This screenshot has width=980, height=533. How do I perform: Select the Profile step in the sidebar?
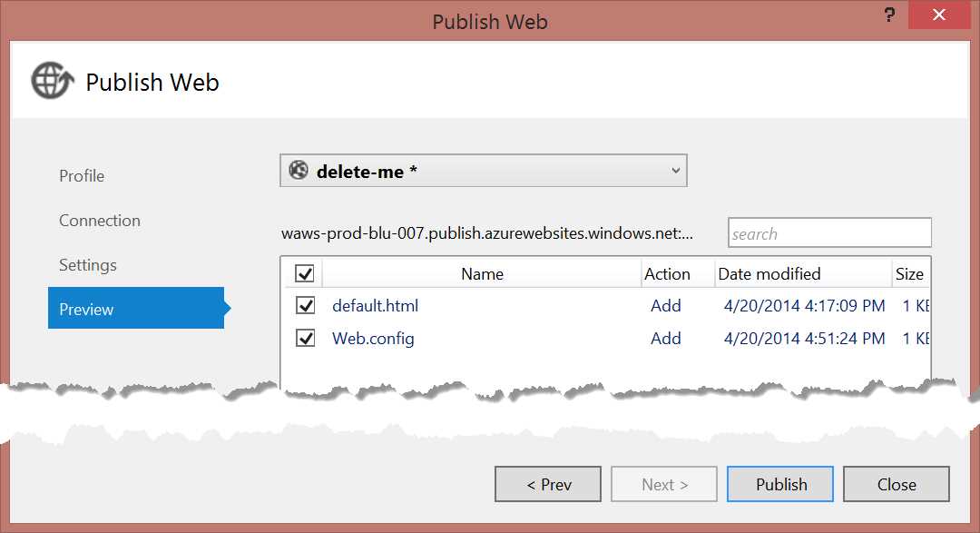[x=81, y=175]
